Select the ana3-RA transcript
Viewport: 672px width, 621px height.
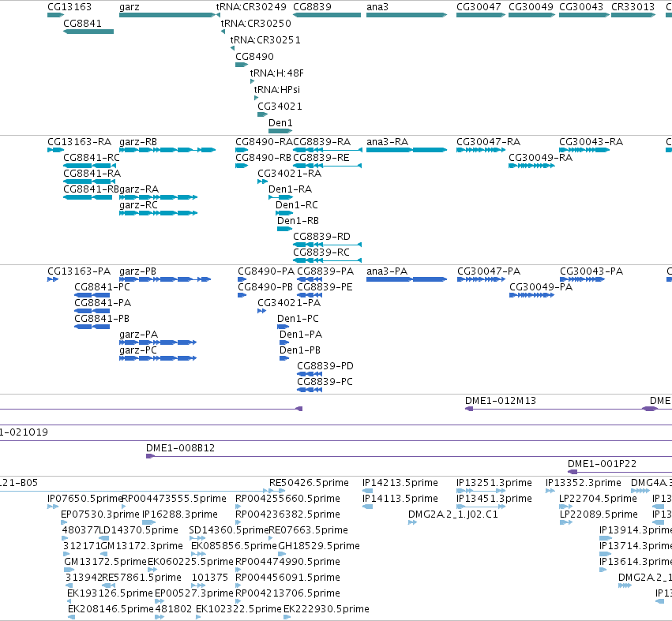pos(407,150)
